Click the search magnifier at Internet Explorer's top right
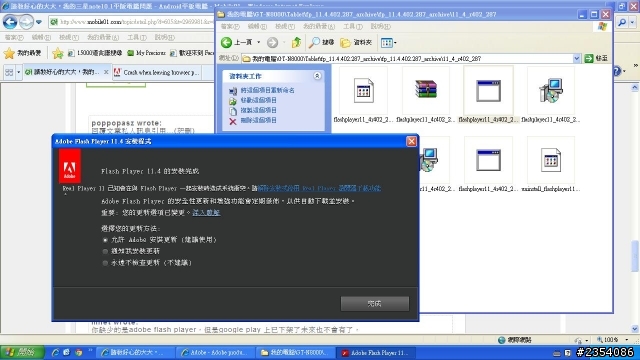 622,22
